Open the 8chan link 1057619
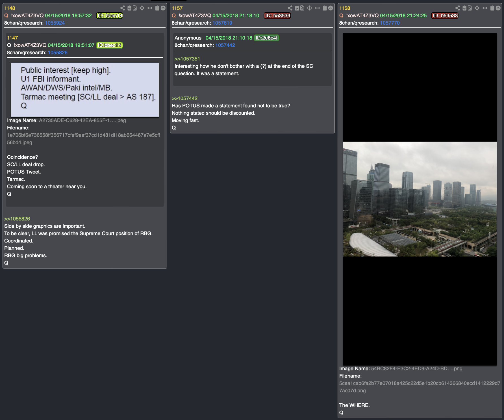This screenshot has width=504, height=420. 222,23
